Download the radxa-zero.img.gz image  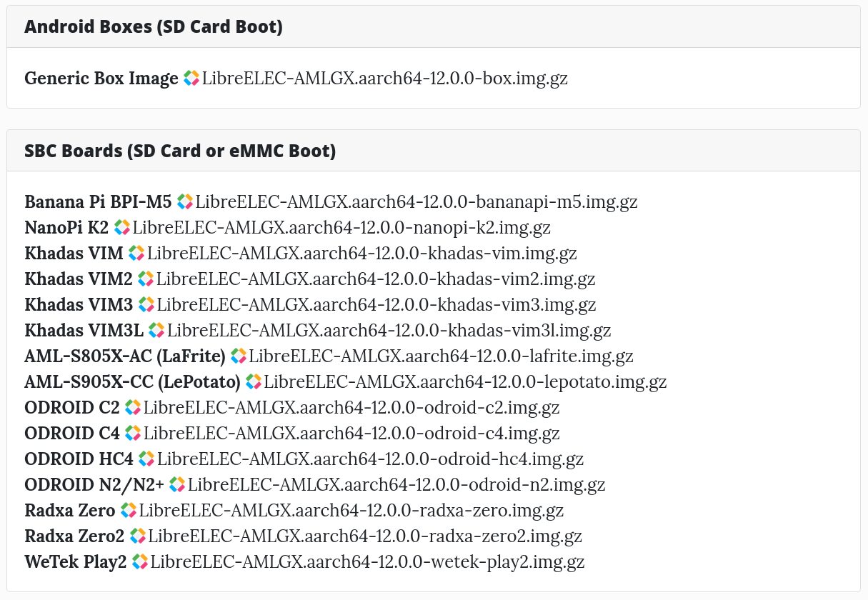(x=351, y=511)
